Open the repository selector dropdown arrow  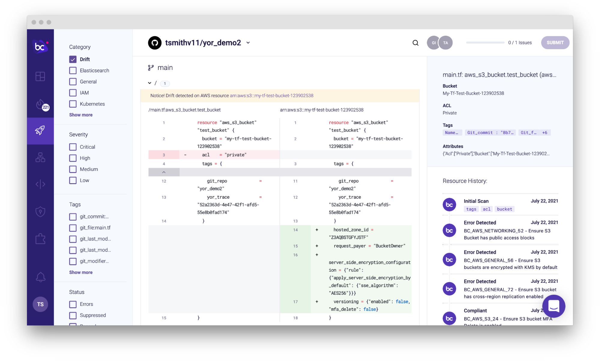(x=248, y=43)
